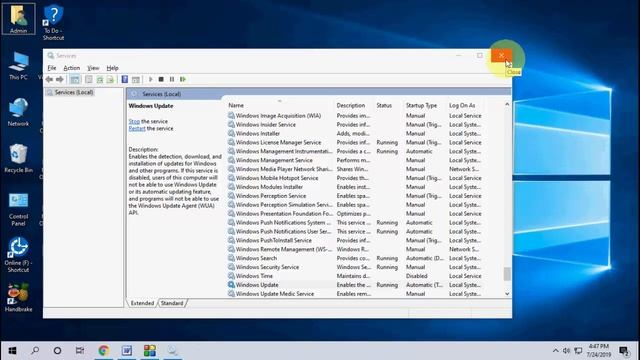Toggle the Show/Hide Action Pane toolbar icon
The image size is (640, 360).
click(x=136, y=79)
